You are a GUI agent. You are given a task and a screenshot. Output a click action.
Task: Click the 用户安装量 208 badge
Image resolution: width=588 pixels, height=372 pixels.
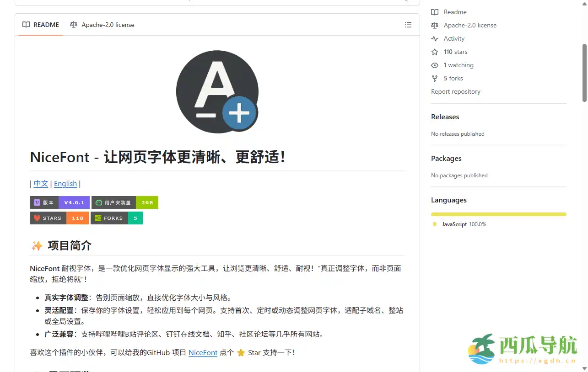tap(125, 202)
